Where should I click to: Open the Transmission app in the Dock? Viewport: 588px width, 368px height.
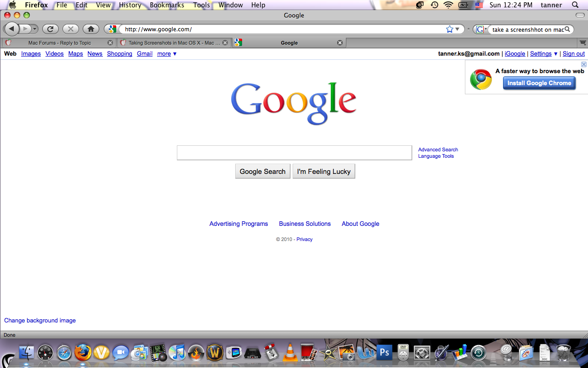[271, 353]
